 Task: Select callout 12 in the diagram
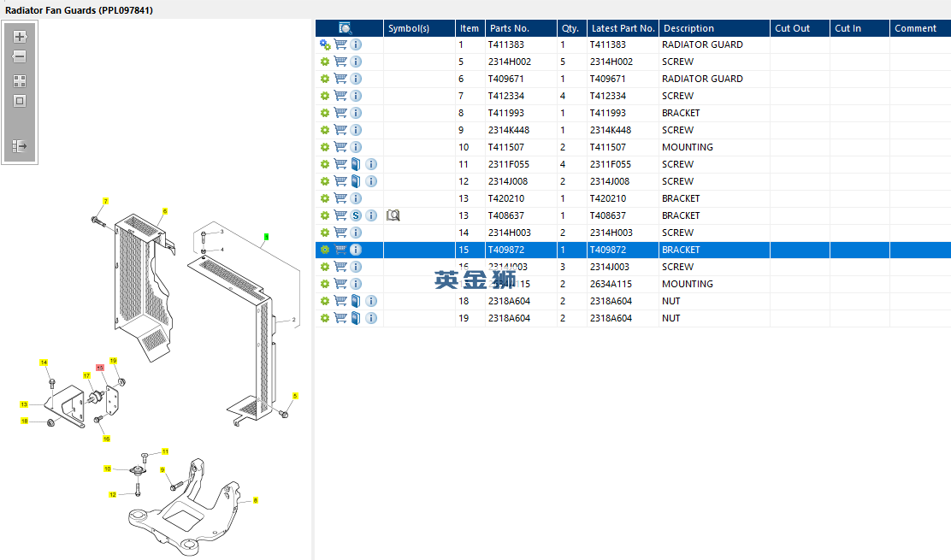coord(112,494)
